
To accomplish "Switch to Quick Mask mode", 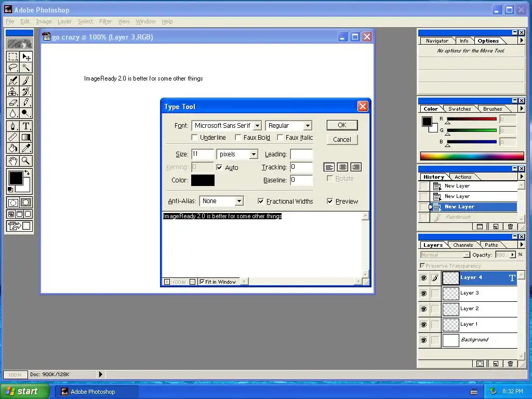I will (x=26, y=203).
